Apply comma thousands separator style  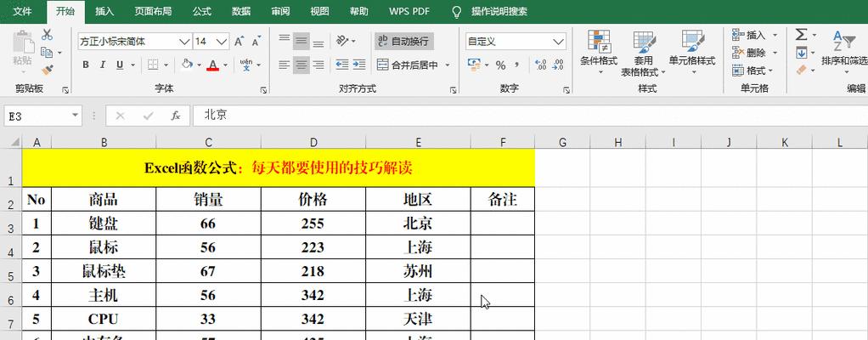coord(517,65)
